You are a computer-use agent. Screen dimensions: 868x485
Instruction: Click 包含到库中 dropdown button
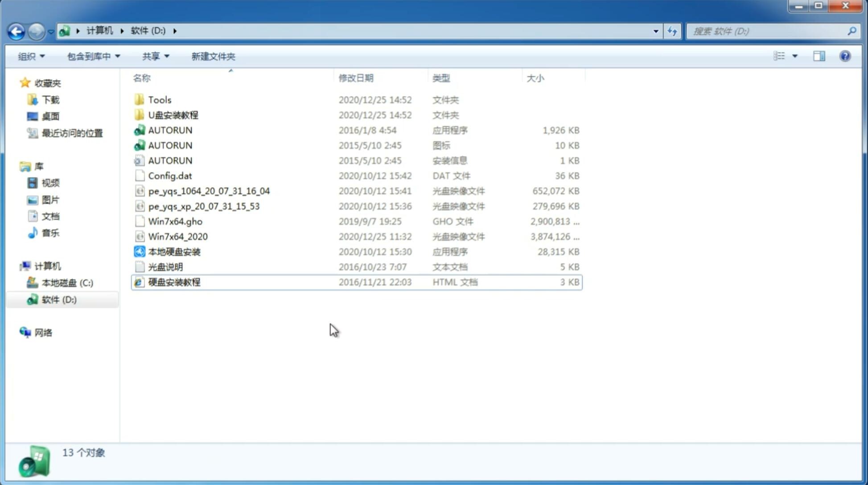[92, 55]
